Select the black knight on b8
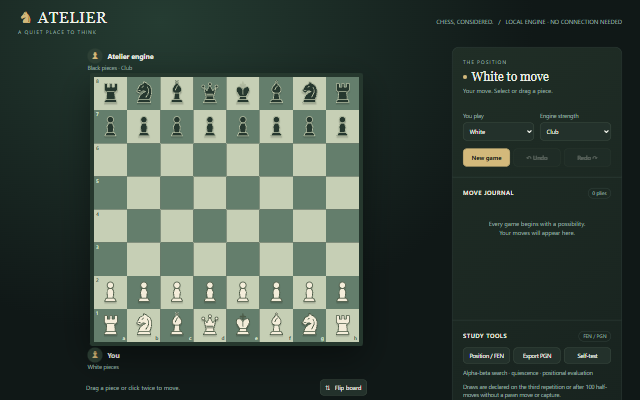 pos(144,93)
